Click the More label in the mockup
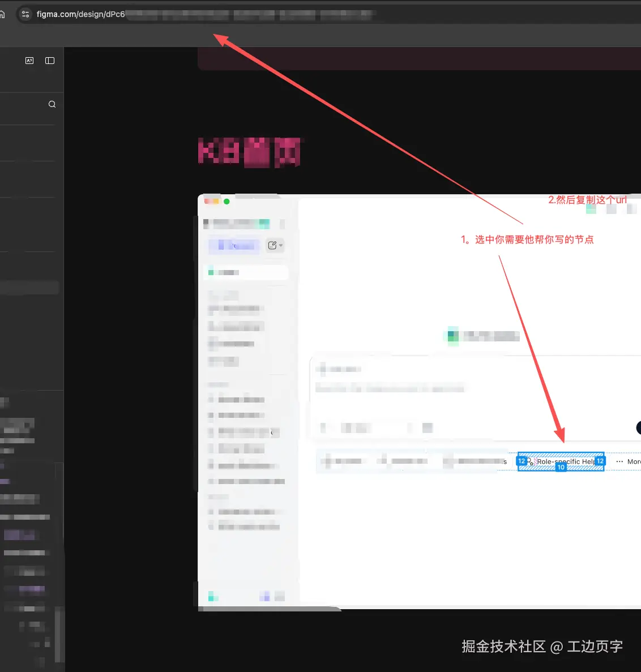This screenshot has width=641, height=672. coord(634,461)
